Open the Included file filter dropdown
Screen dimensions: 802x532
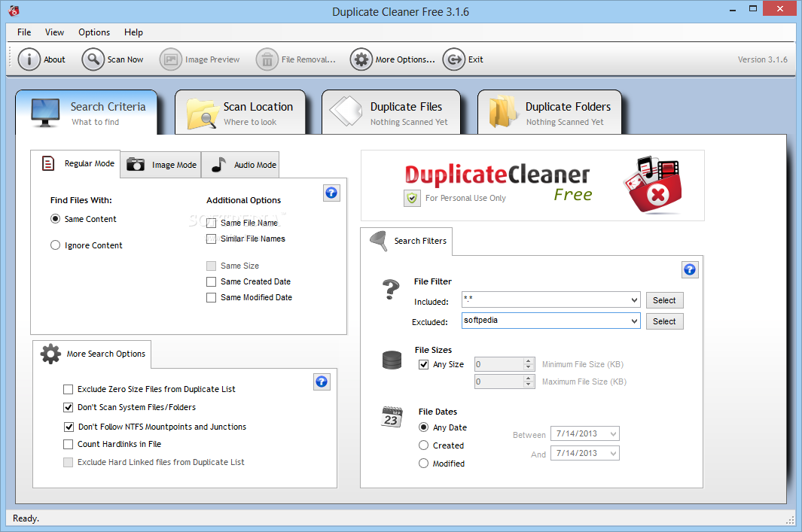pos(633,299)
